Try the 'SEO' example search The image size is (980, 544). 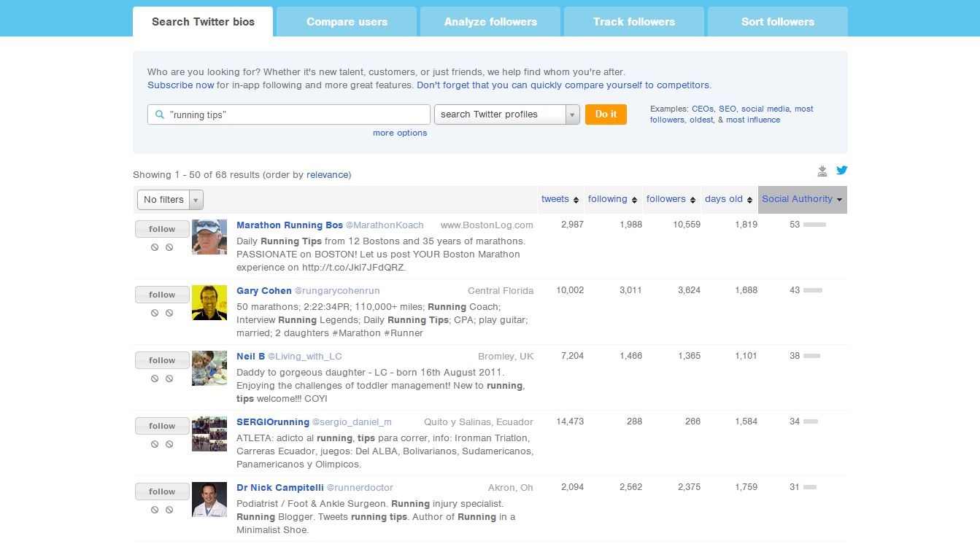pyautogui.click(x=728, y=109)
